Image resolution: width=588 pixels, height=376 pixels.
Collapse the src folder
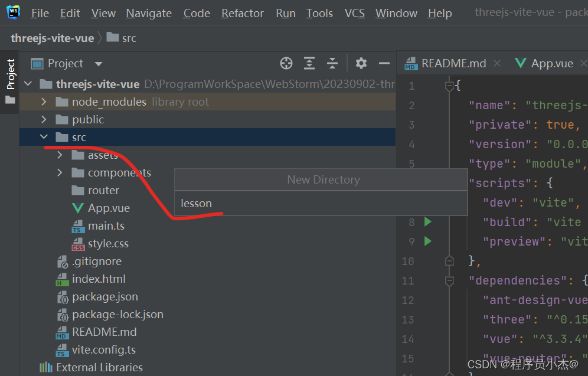tap(44, 137)
